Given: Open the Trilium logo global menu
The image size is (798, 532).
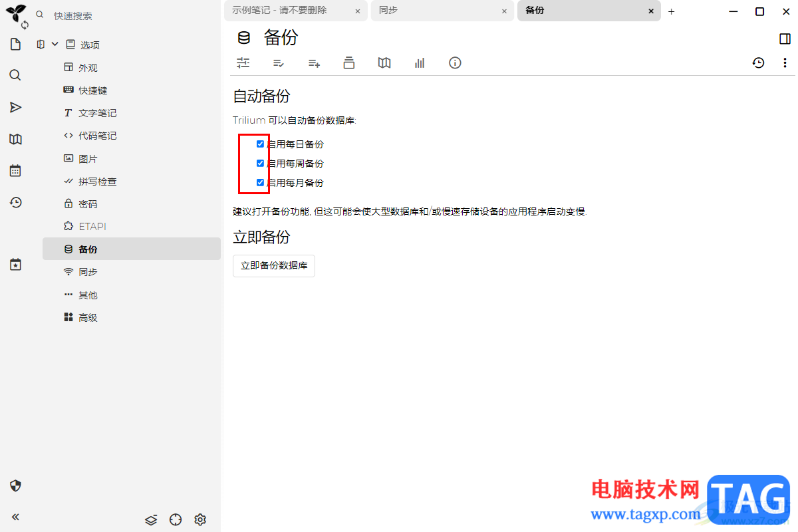Looking at the screenshot, I should [15, 13].
